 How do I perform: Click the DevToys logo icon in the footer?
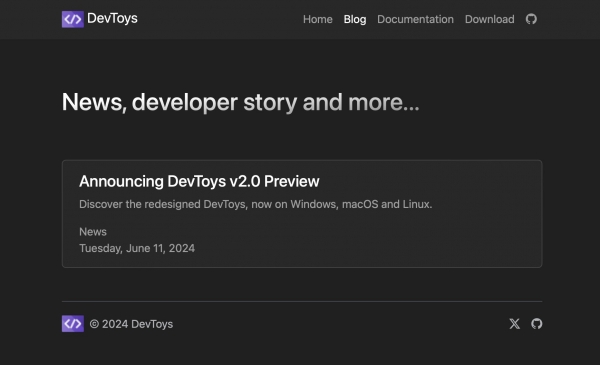(x=73, y=324)
